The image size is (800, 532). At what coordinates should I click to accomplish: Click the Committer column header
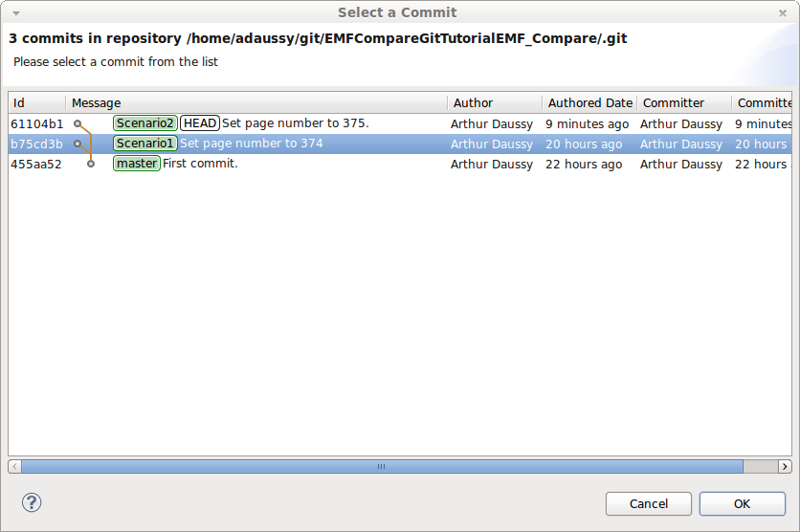coord(683,102)
